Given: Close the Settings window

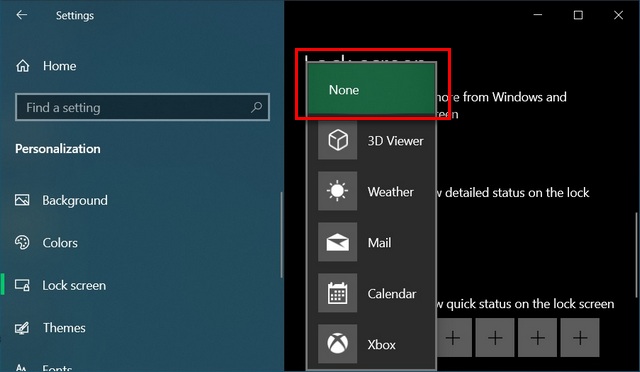Looking at the screenshot, I should (618, 15).
